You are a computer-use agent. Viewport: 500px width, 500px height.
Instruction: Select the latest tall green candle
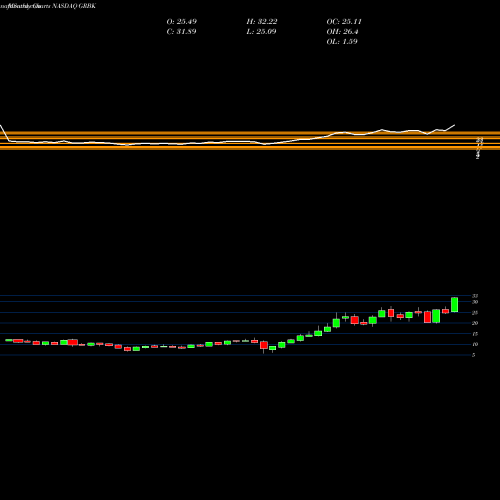[x=454, y=305]
